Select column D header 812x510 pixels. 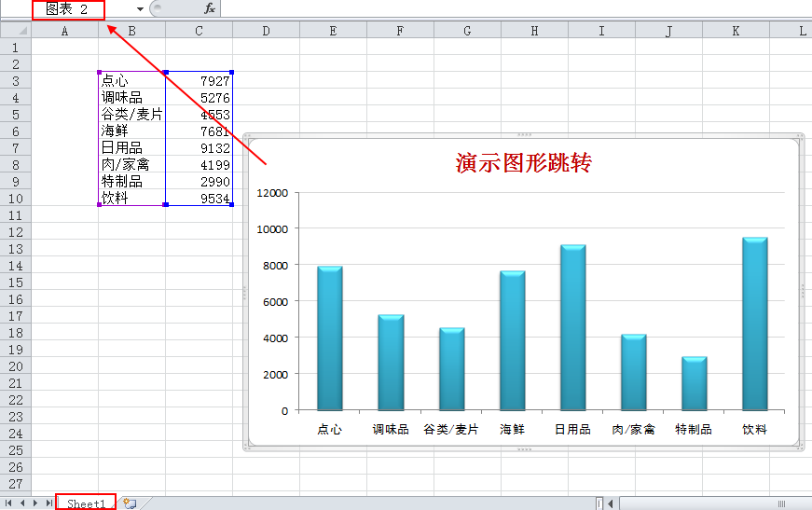(267, 31)
